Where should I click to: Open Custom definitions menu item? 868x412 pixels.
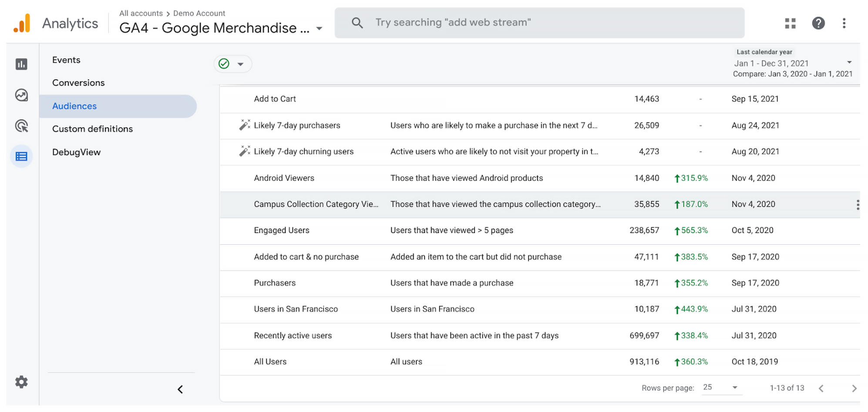tap(92, 129)
